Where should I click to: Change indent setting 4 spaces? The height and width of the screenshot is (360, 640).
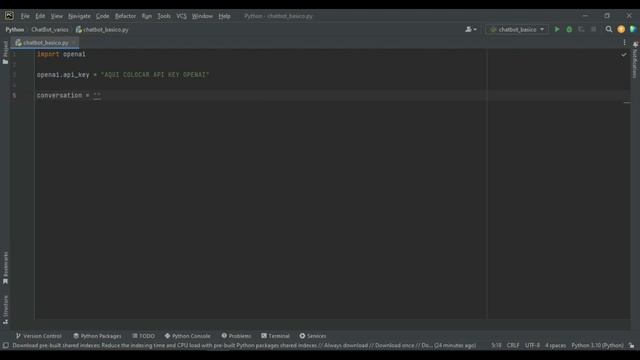tap(556, 346)
